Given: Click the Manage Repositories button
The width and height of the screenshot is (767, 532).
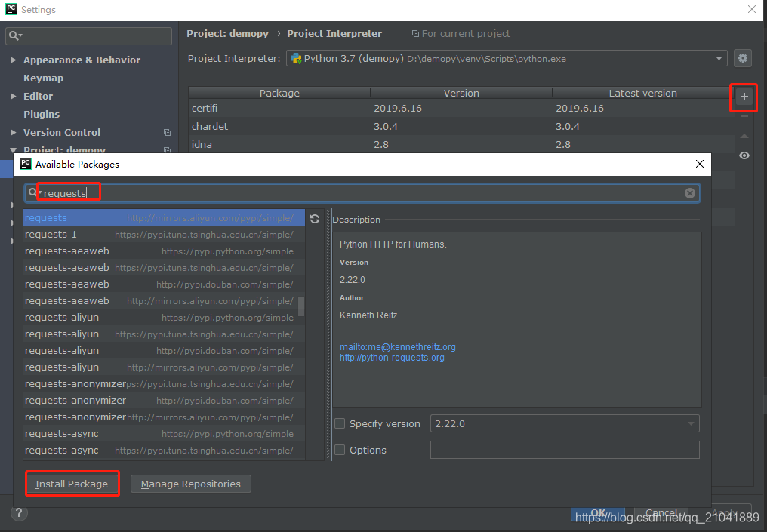Looking at the screenshot, I should pos(190,484).
